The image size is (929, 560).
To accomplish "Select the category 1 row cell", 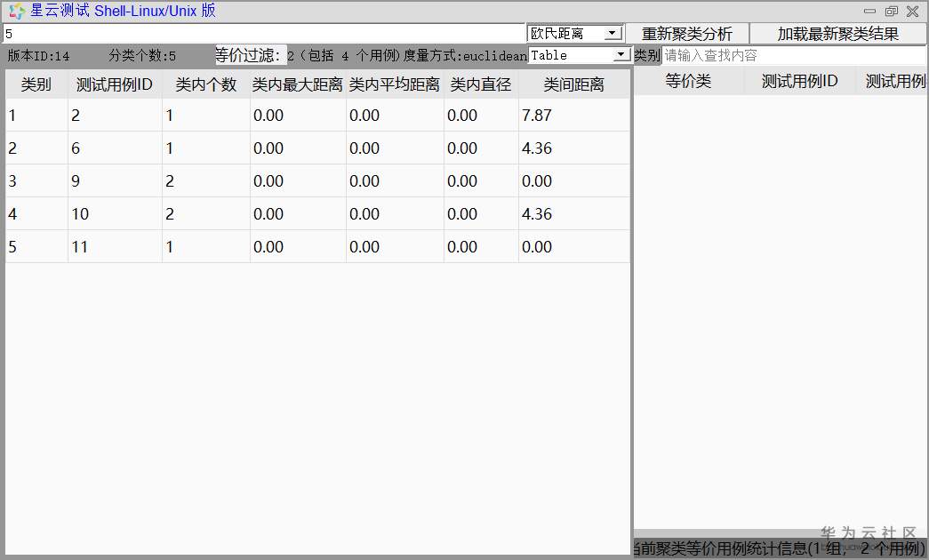I will click(36, 115).
